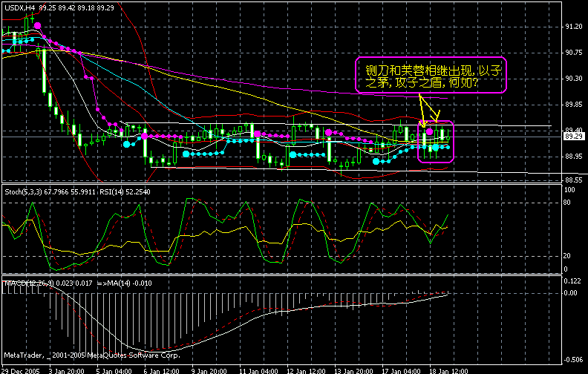
Task: Click the 29 Dec 2005 date label
Action: click(21, 371)
